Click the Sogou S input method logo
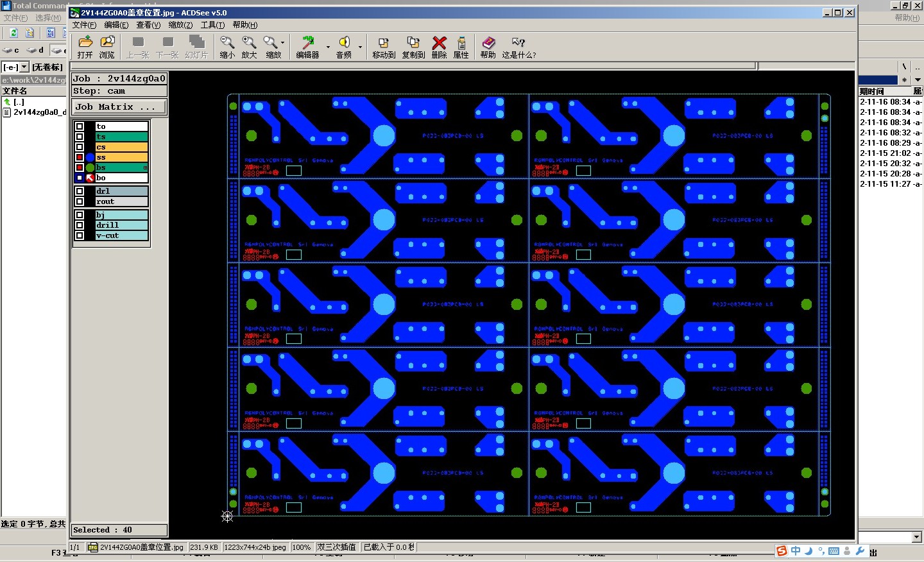Image resolution: width=924 pixels, height=562 pixels. (x=782, y=551)
